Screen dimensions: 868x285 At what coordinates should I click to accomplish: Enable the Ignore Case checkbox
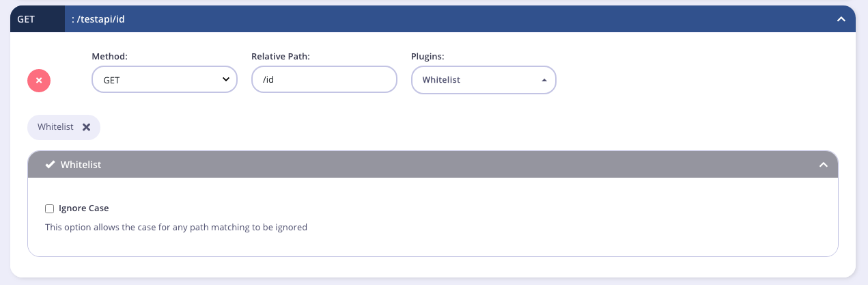(x=49, y=208)
